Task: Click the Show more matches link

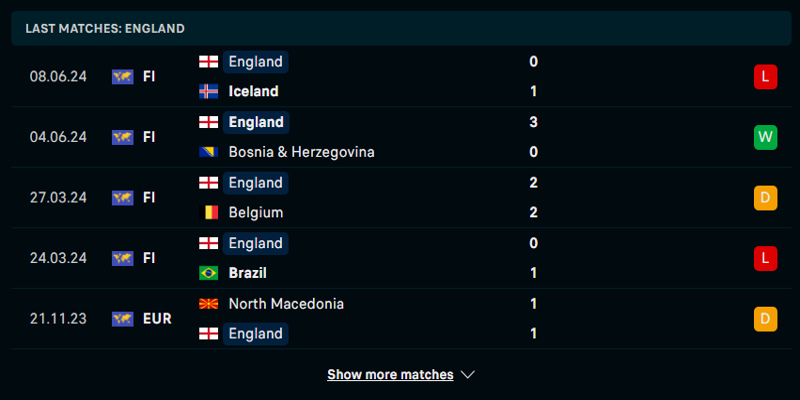Action: click(390, 375)
